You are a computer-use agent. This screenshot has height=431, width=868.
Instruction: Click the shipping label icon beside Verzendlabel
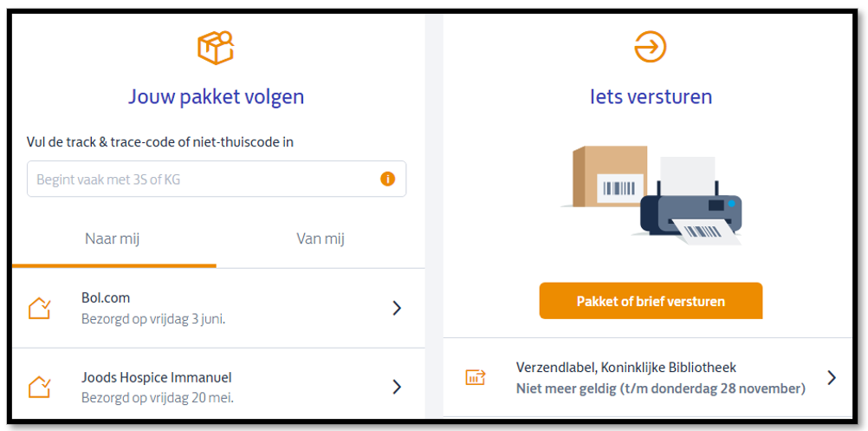476,377
